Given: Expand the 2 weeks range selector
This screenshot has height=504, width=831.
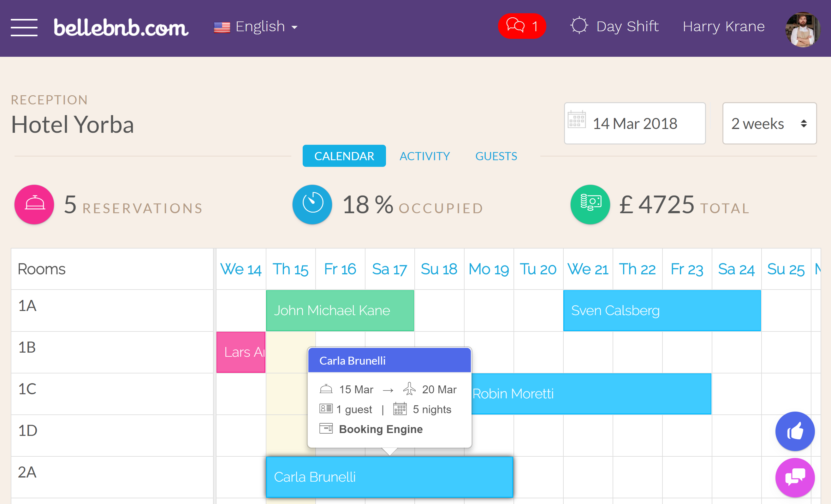Looking at the screenshot, I should 769,123.
